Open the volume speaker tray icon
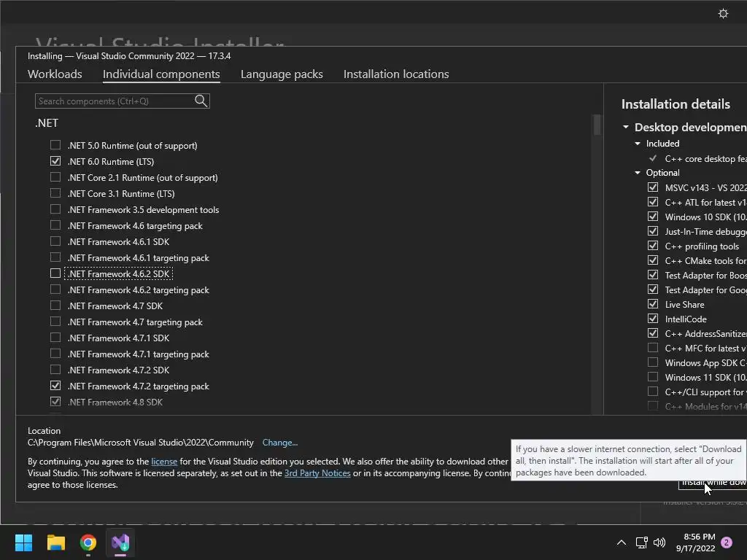 [x=659, y=542]
